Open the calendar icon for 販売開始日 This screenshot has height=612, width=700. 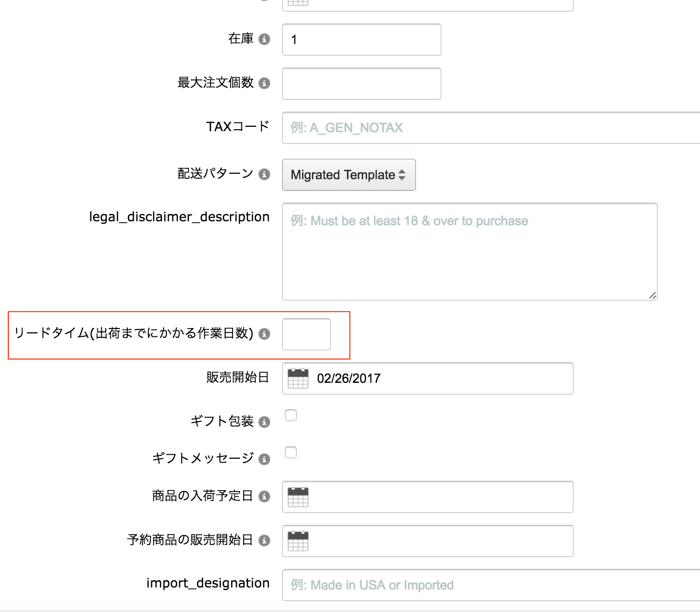(298, 378)
